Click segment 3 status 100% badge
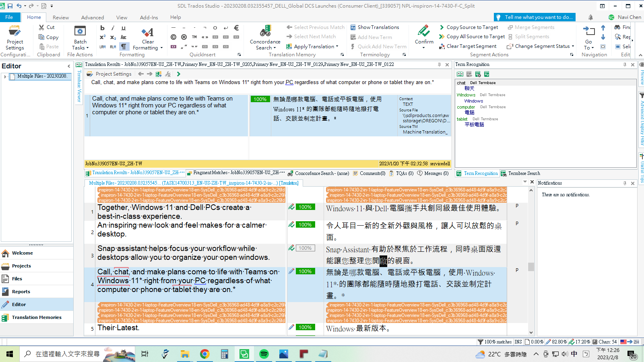 click(x=305, y=248)
